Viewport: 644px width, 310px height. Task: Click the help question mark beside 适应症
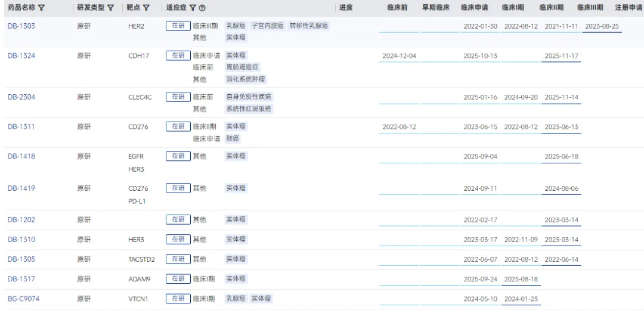point(203,8)
